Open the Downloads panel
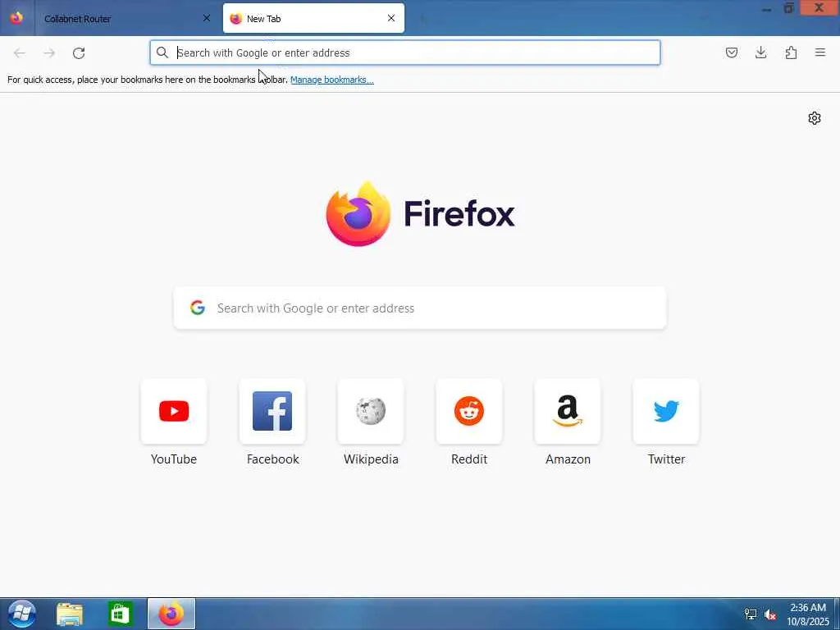The image size is (840, 630). (760, 52)
